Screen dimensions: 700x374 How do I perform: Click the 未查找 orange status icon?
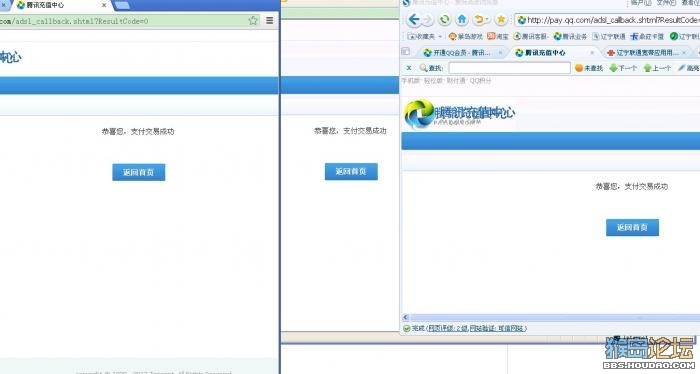579,68
